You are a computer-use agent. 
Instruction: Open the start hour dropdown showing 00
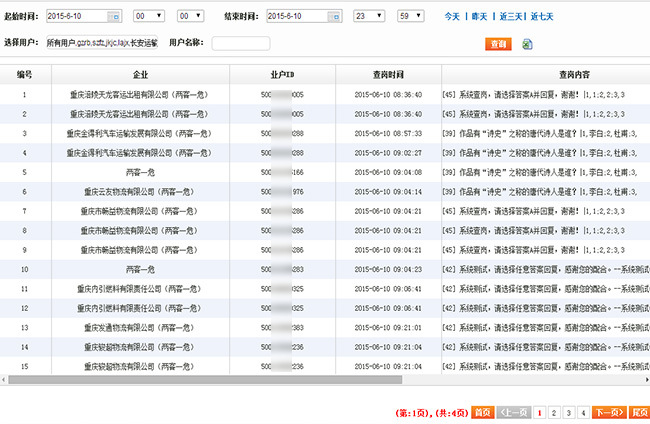click(x=149, y=16)
